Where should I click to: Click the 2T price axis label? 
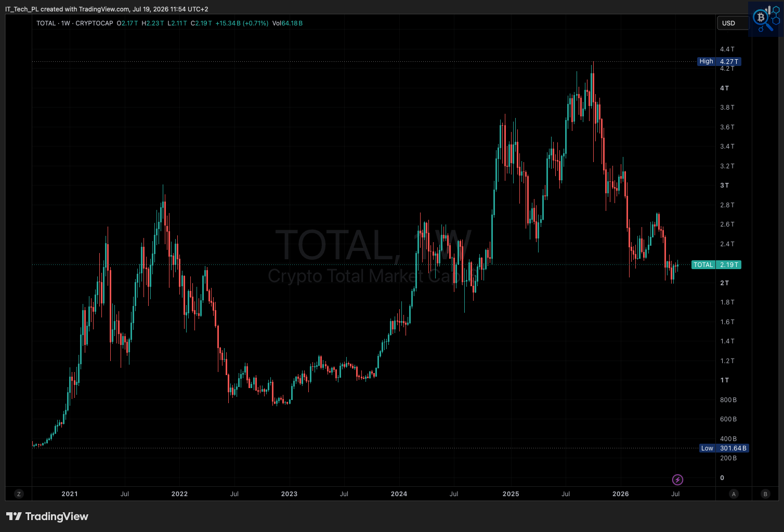click(724, 283)
